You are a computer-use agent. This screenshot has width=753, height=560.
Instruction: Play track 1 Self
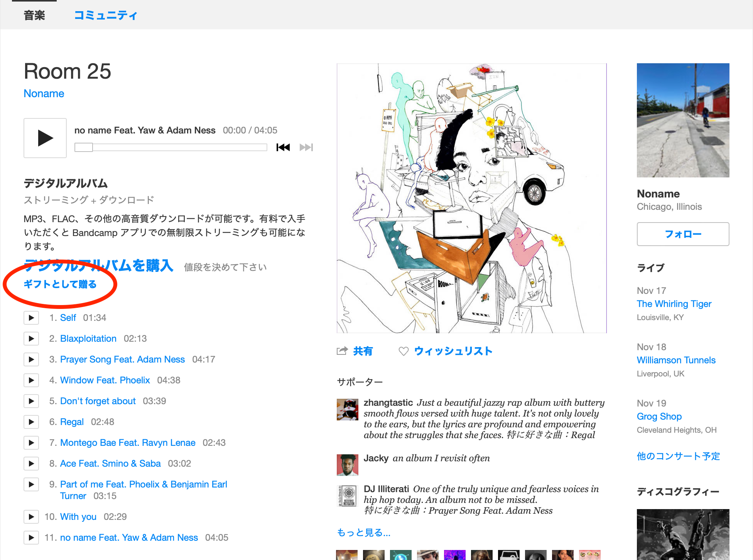[31, 318]
